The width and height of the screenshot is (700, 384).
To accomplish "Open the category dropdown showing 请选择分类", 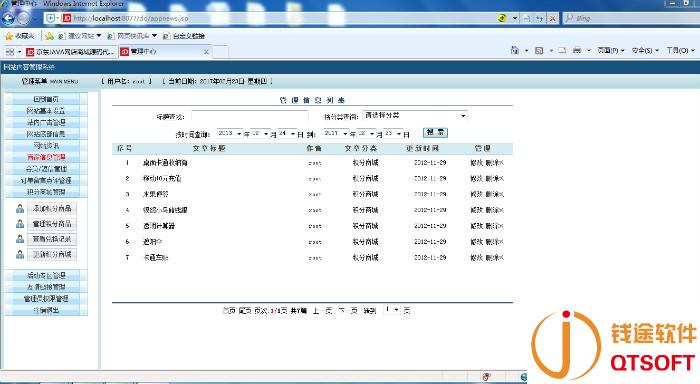I will tap(415, 116).
